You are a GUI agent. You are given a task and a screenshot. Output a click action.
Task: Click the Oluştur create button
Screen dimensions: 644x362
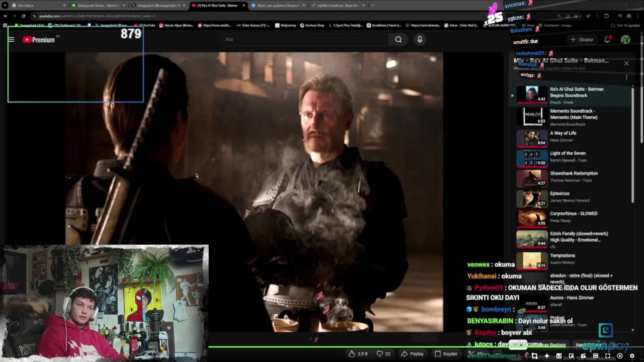pyautogui.click(x=582, y=40)
